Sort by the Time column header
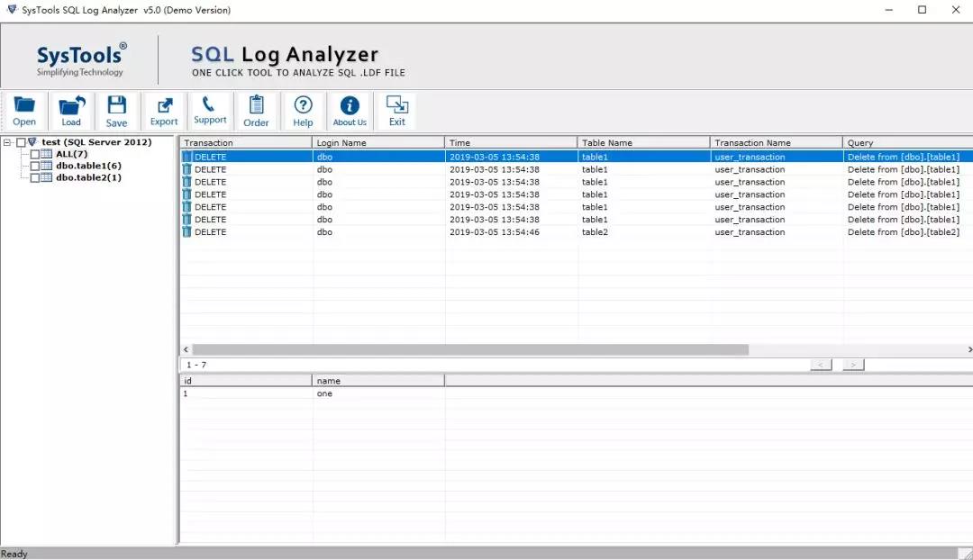Image resolution: width=973 pixels, height=560 pixels. pos(512,142)
